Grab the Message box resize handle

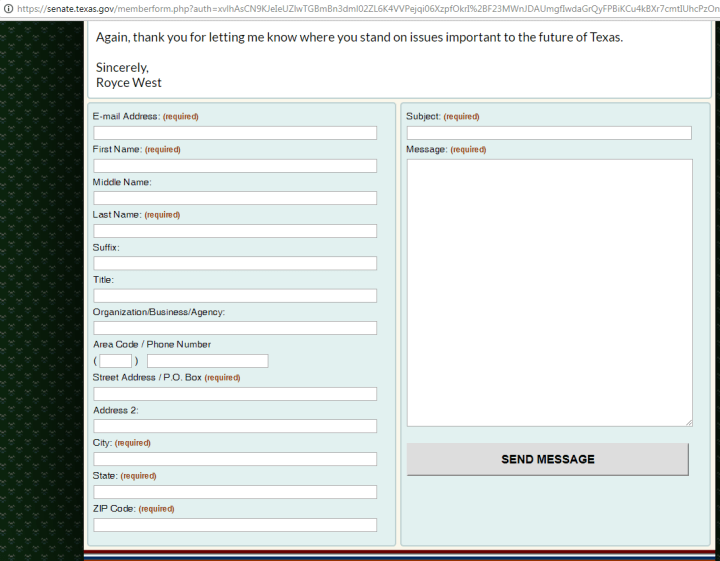click(689, 423)
